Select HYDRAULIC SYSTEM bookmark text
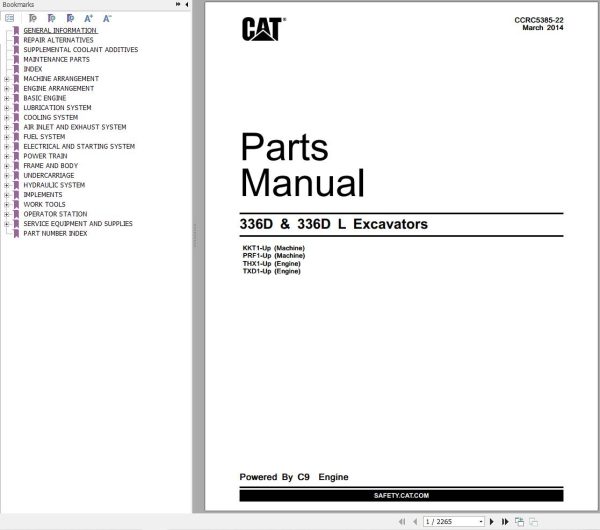Screen dimensions: 600x530 click(x=54, y=185)
